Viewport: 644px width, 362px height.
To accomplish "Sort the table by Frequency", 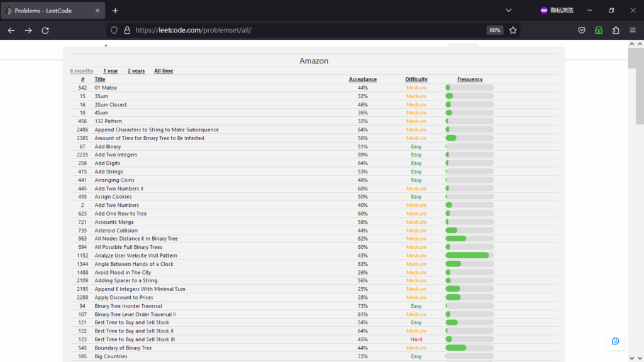I will [x=470, y=79].
